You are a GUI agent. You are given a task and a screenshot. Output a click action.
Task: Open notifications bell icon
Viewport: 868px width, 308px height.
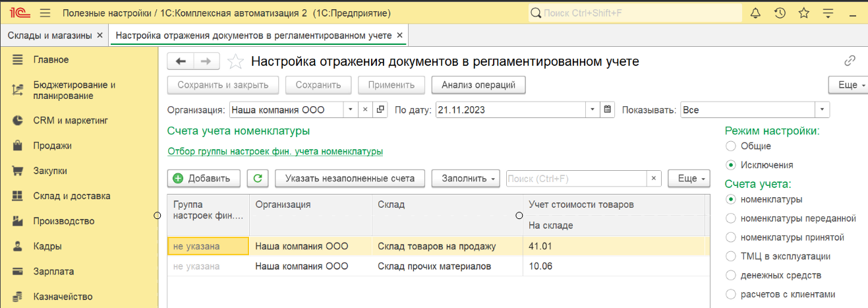tap(756, 13)
